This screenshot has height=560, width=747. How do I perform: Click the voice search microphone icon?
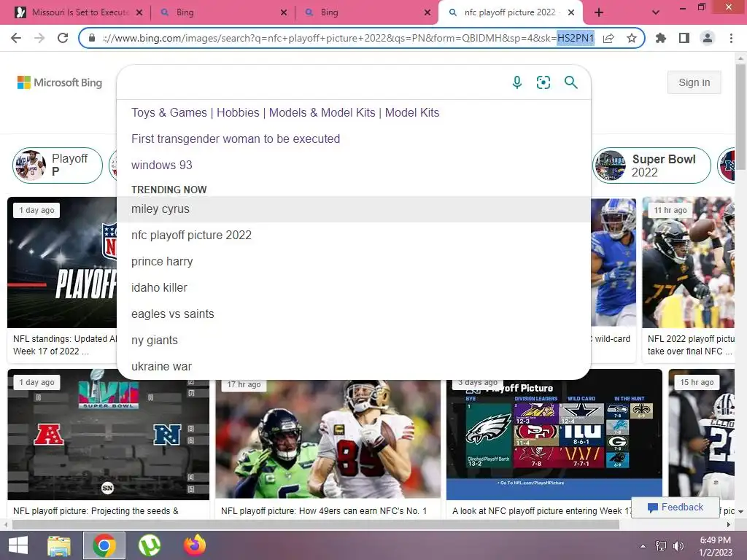tap(517, 82)
